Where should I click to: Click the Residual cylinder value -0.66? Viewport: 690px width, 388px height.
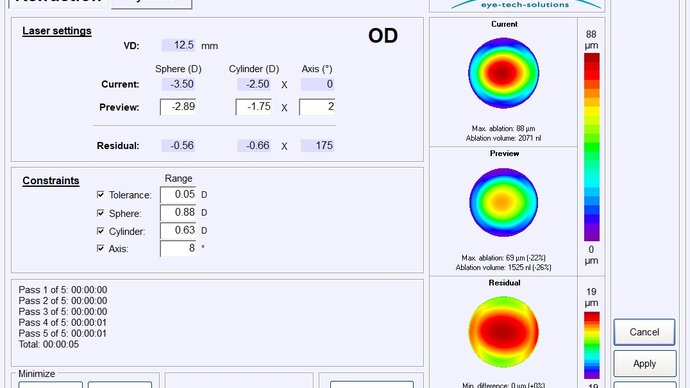[x=254, y=146]
